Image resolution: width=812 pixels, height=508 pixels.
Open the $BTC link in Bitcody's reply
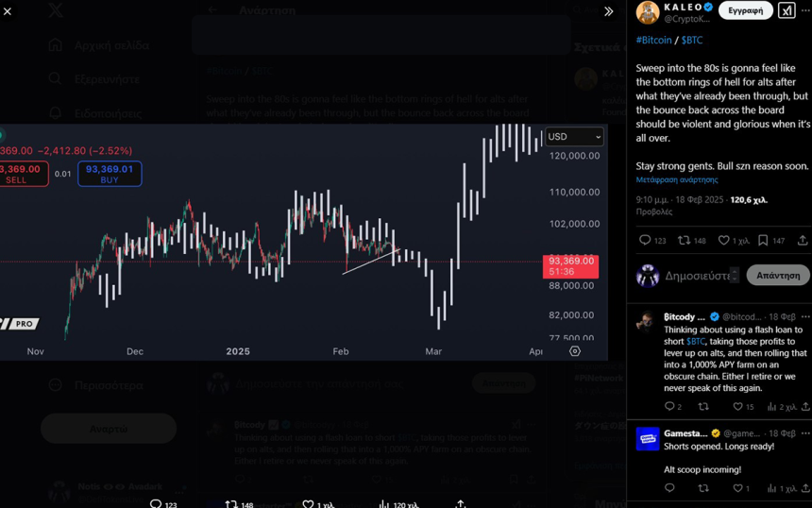click(696, 341)
